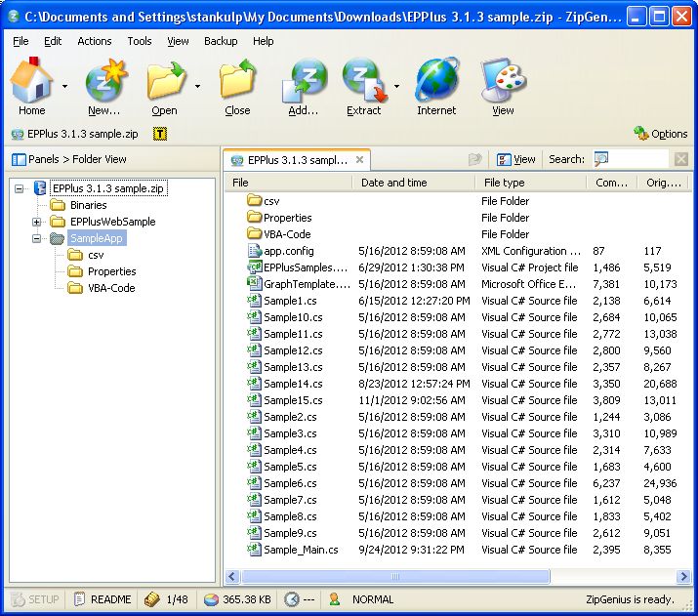Open the Backup menu

[x=221, y=41]
